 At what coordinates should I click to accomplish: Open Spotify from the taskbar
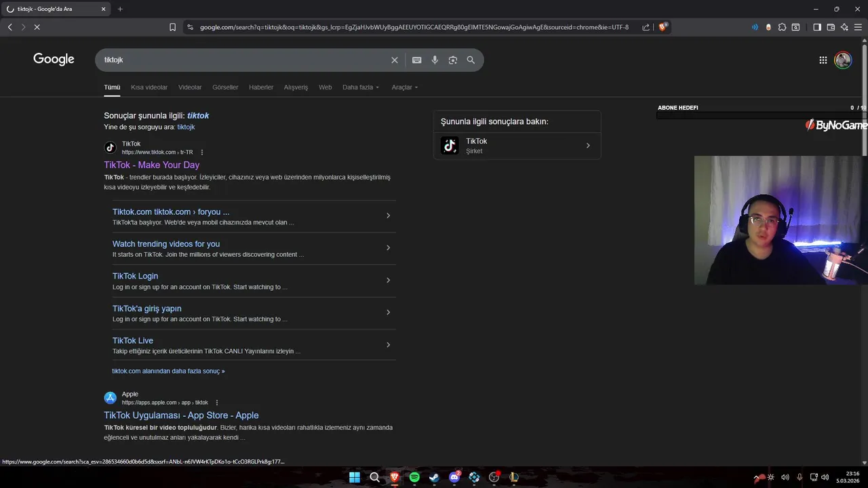414,477
